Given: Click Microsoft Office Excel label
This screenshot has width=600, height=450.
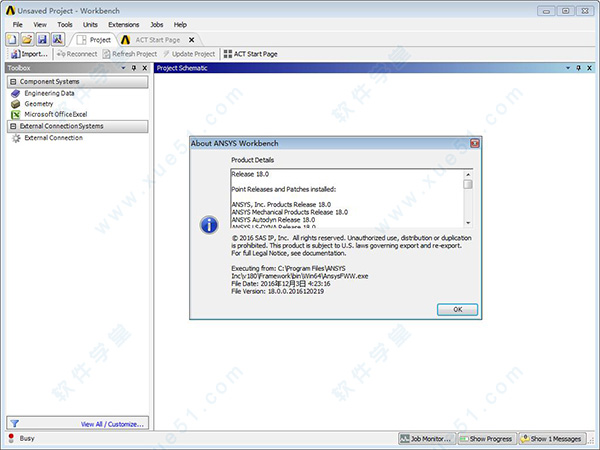Looking at the screenshot, I should (x=56, y=114).
